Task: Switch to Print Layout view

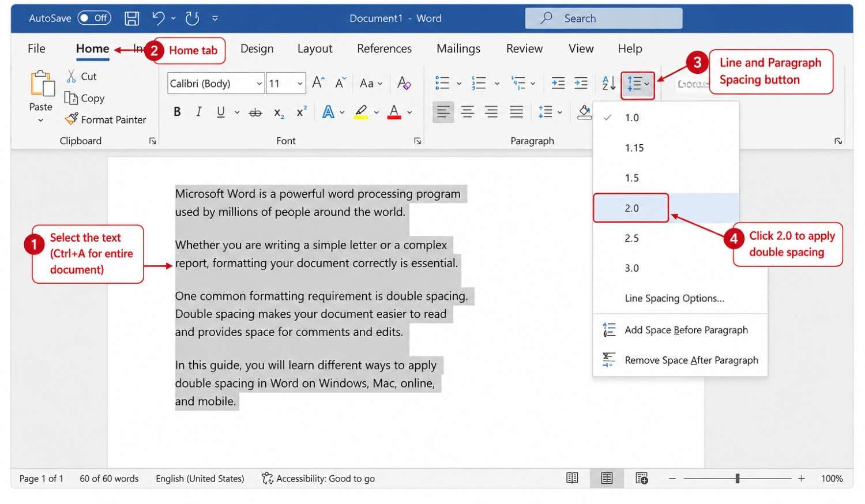Action: (607, 478)
